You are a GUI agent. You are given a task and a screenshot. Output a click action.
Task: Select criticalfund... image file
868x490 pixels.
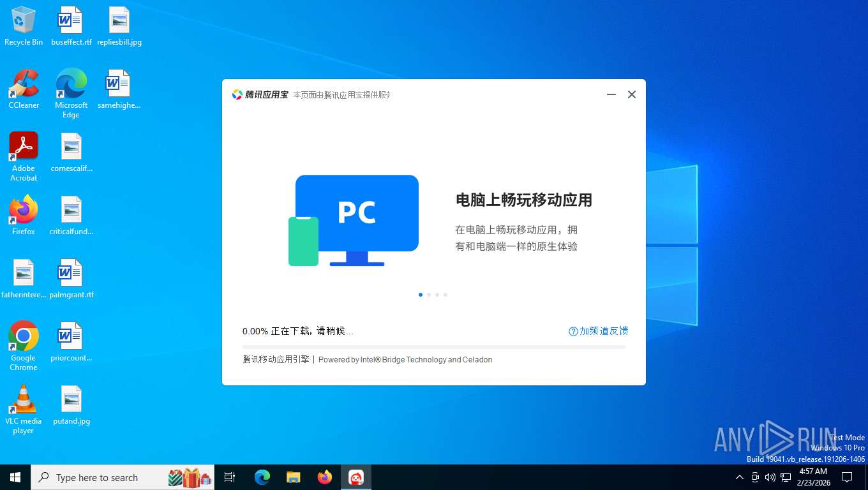71,216
